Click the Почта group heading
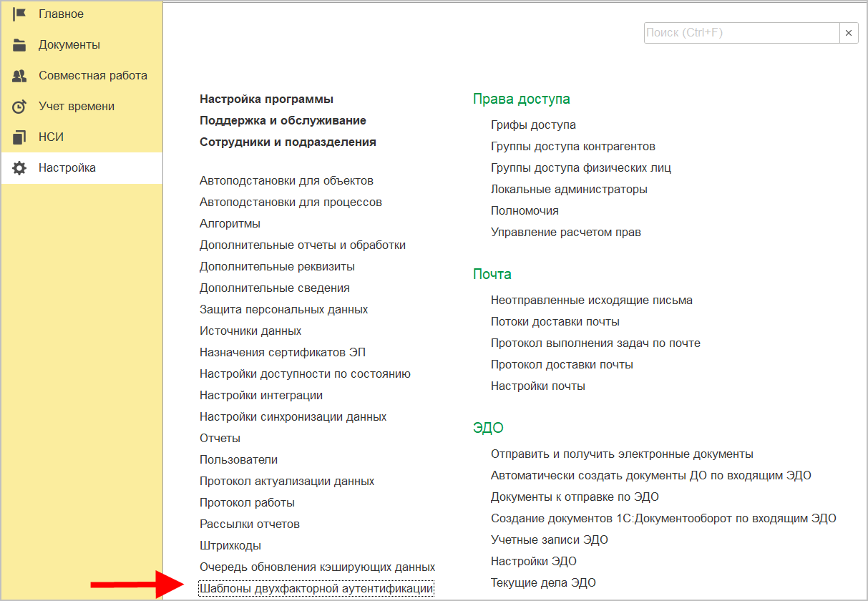The width and height of the screenshot is (868, 601). point(492,274)
